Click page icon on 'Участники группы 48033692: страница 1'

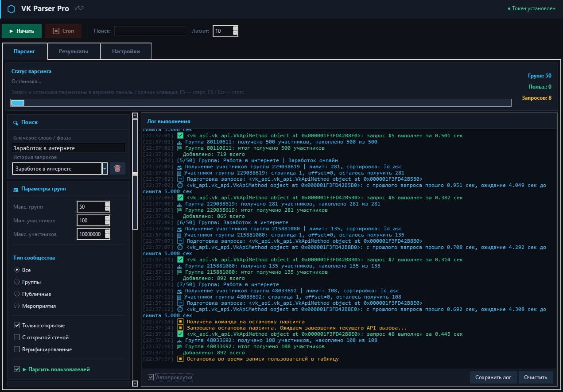[179, 297]
